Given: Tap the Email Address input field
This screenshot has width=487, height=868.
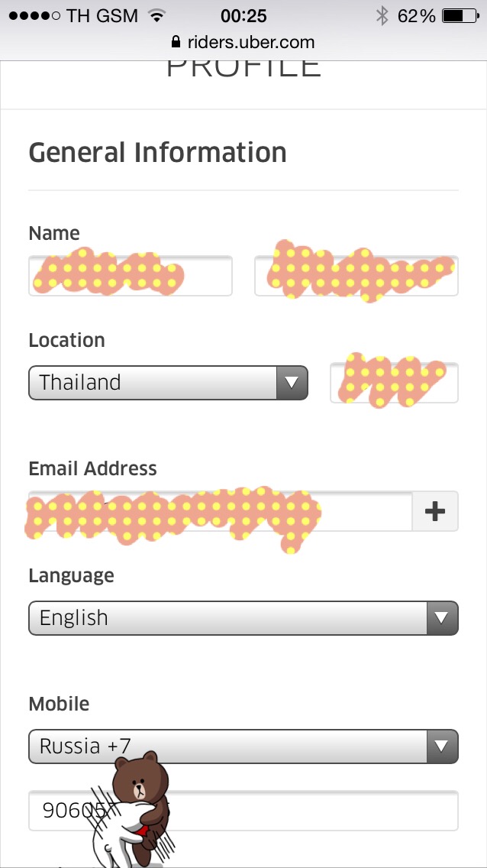Looking at the screenshot, I should pos(221,511).
